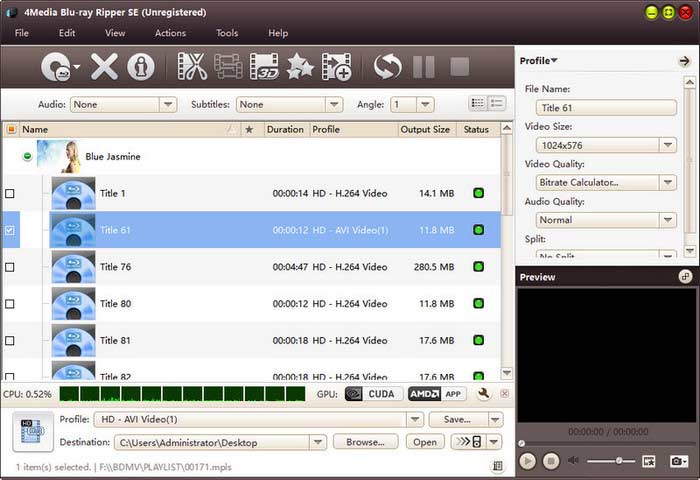This screenshot has height=480, width=700.
Task: Open the File menu
Action: 21,33
